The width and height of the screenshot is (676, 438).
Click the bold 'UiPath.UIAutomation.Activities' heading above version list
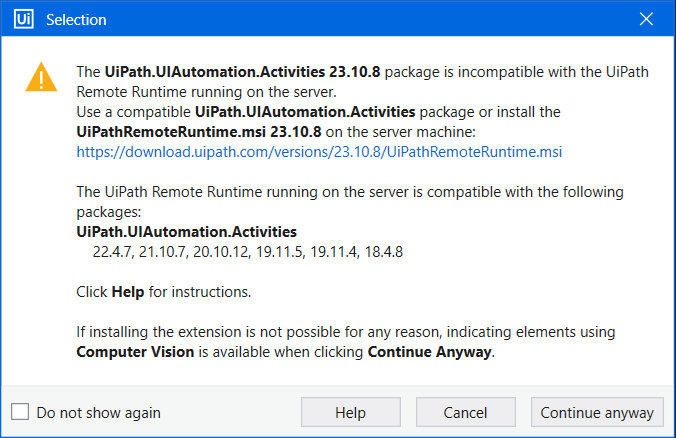(x=186, y=232)
